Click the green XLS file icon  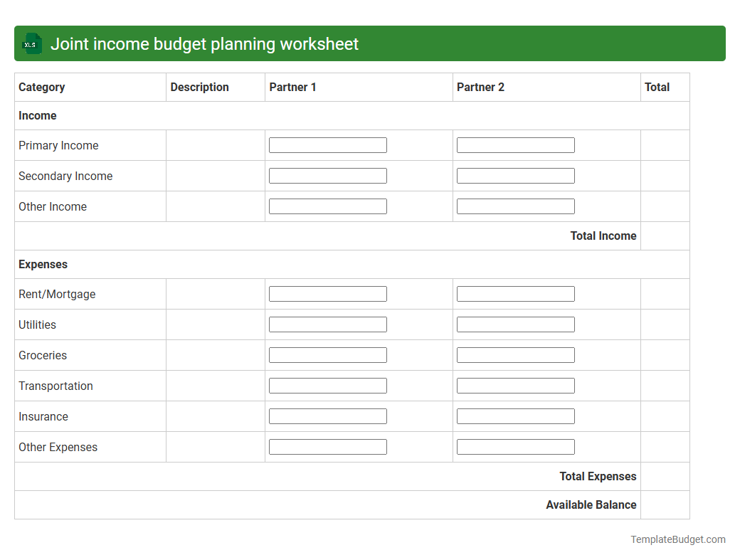31,43
